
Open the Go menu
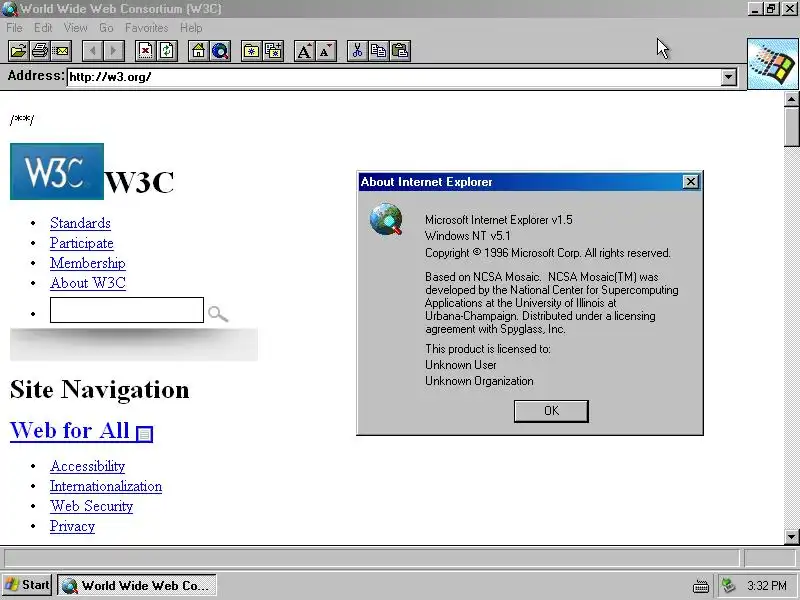106,28
